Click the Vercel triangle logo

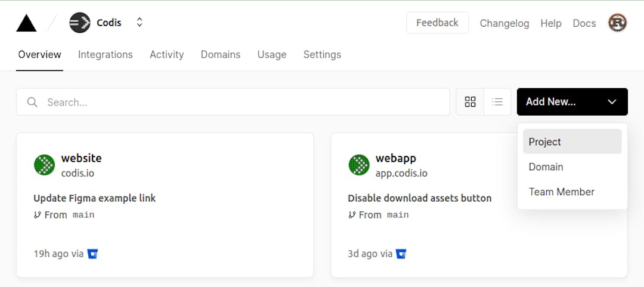tap(26, 23)
